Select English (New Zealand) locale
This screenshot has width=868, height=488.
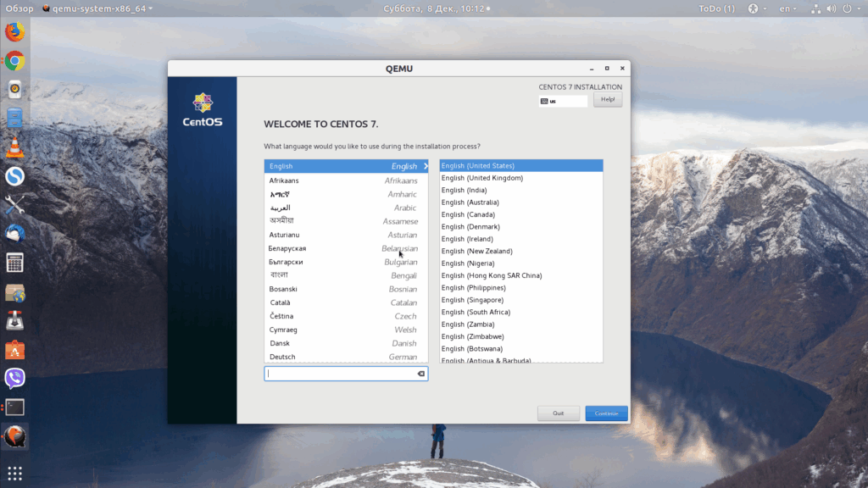pyautogui.click(x=521, y=251)
